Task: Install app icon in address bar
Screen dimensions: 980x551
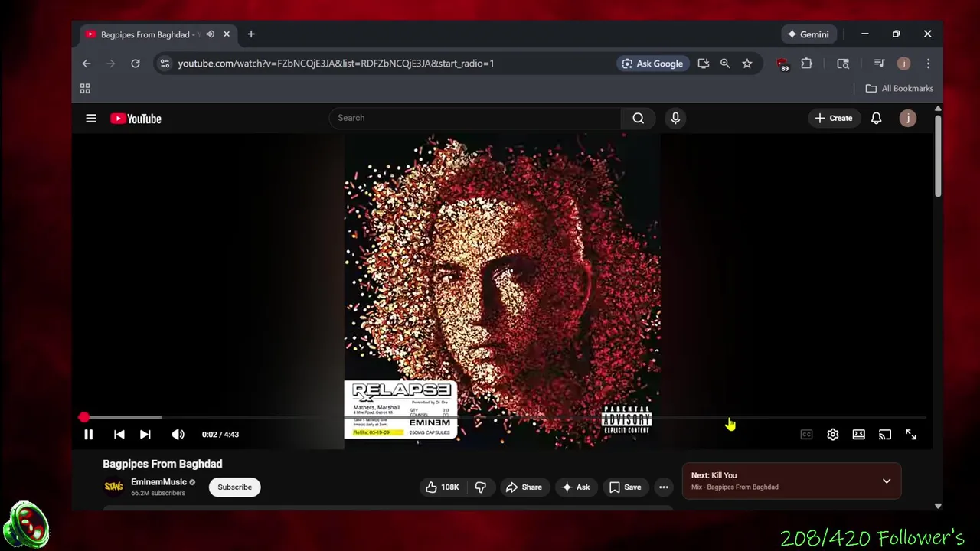Action: coord(704,64)
